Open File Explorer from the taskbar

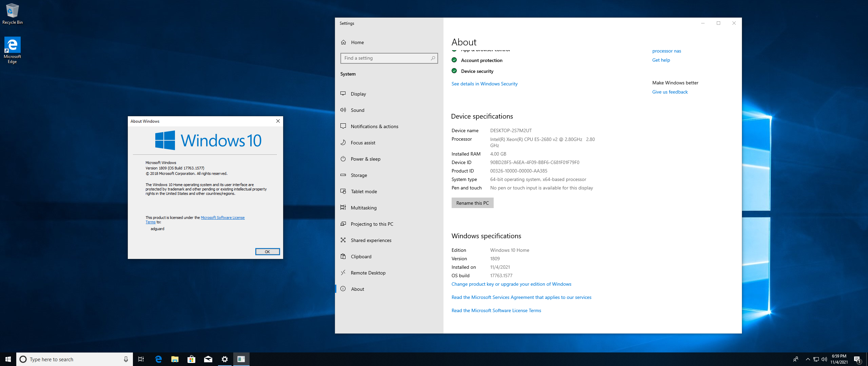(x=175, y=359)
